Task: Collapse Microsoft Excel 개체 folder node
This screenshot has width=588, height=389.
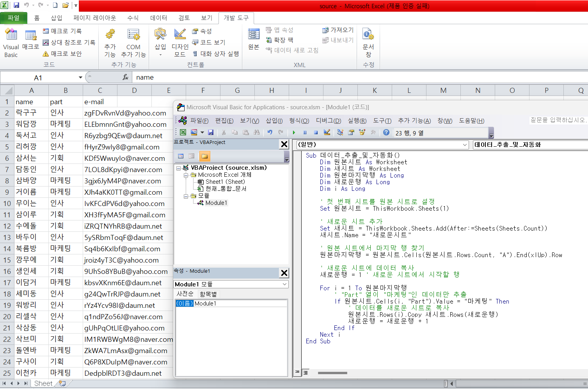Action: (186, 175)
